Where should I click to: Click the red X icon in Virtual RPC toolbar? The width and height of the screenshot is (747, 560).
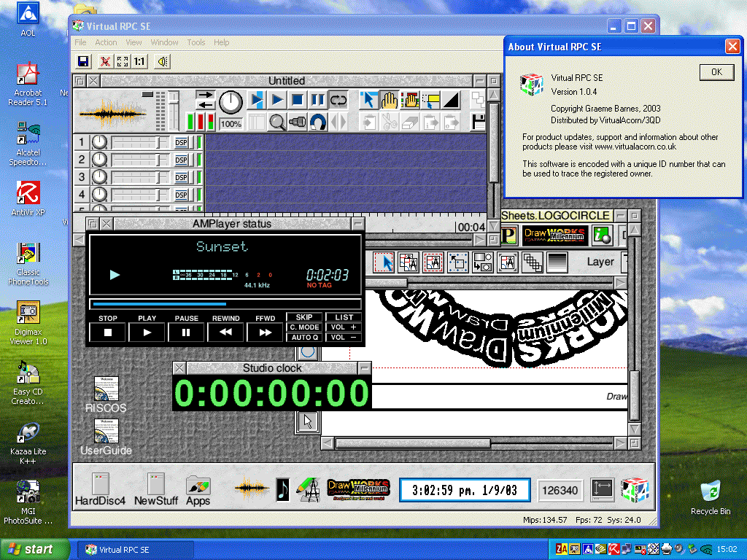[x=105, y=61]
